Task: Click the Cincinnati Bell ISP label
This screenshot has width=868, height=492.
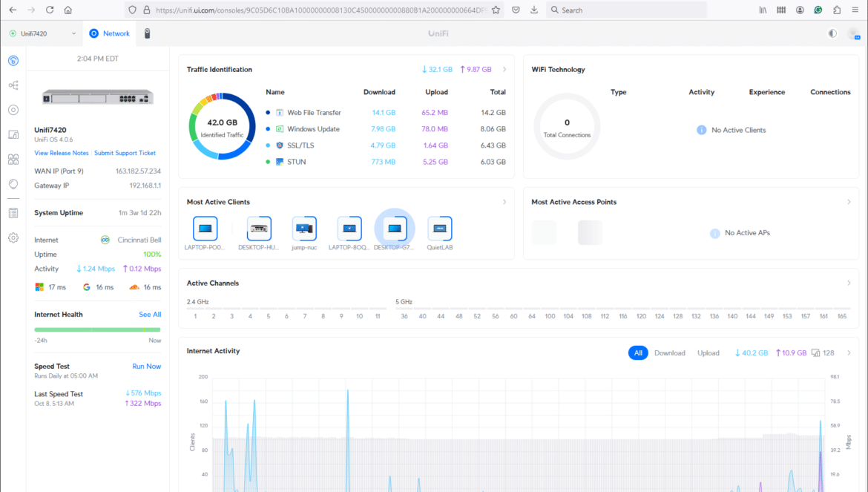Action: click(139, 240)
